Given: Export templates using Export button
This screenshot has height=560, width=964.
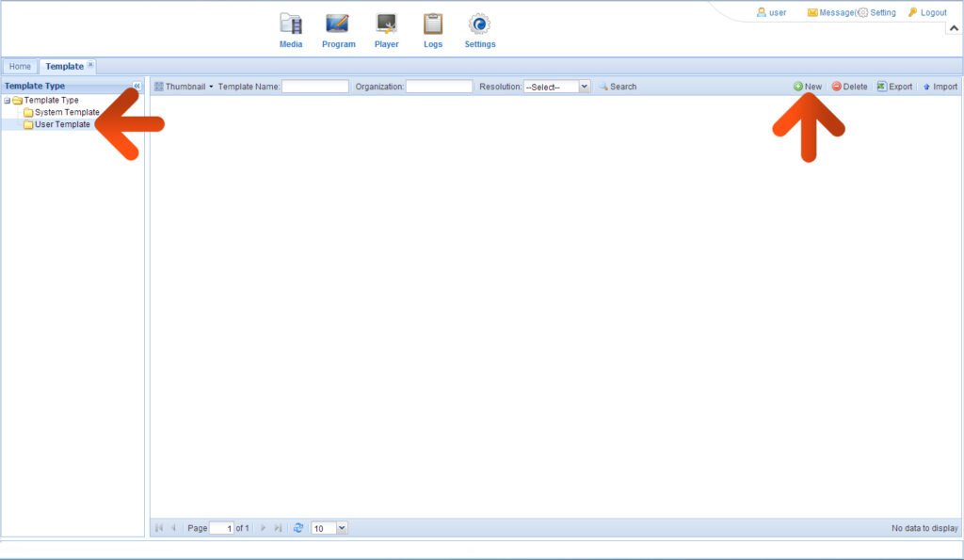Looking at the screenshot, I should click(894, 87).
